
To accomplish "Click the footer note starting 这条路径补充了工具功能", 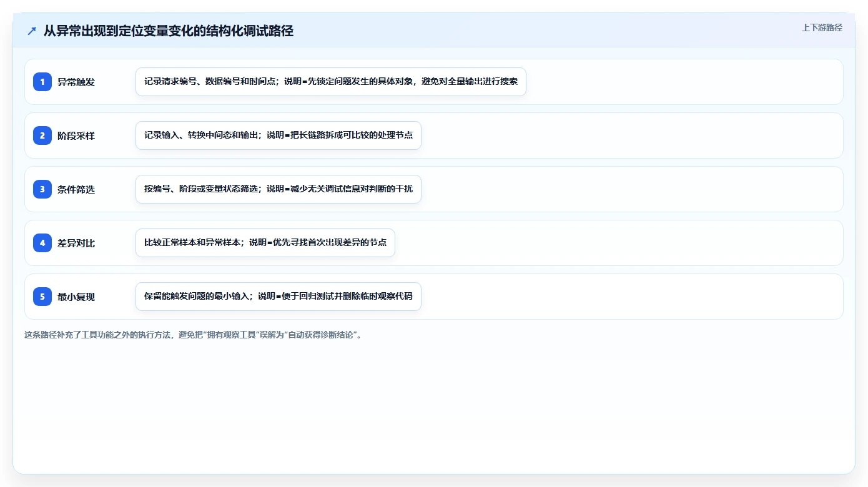I will point(193,335).
